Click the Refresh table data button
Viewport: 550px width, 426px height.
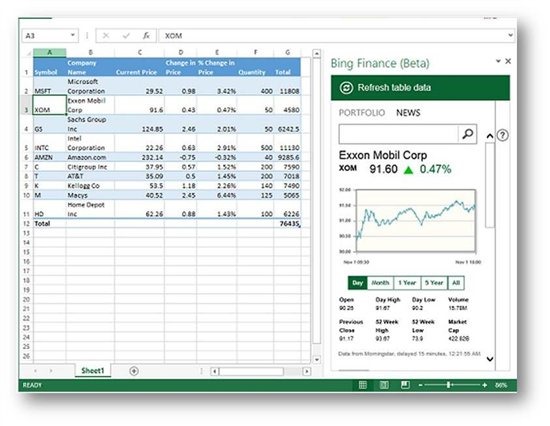tap(420, 88)
